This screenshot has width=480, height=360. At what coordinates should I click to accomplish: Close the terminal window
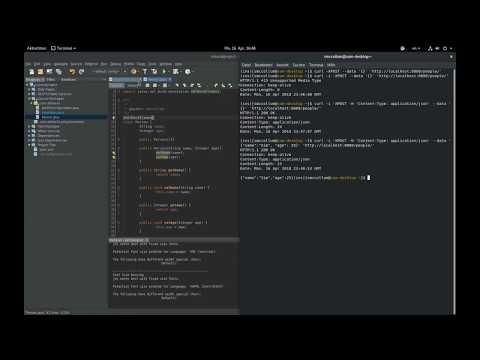(451, 57)
